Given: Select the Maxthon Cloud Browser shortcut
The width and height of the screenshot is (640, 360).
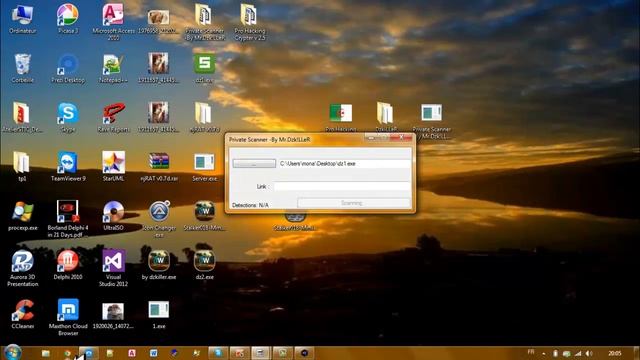Looking at the screenshot, I should click(x=68, y=317).
